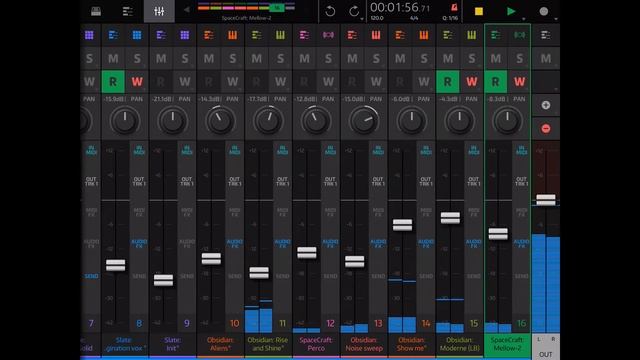
Task: Open IN MIDI input routing on track 8
Action: [x=139, y=150]
